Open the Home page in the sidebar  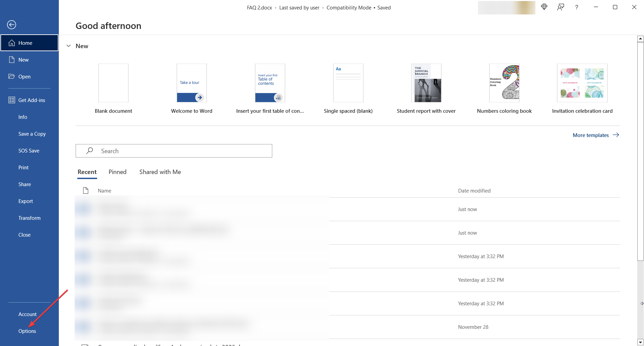29,43
